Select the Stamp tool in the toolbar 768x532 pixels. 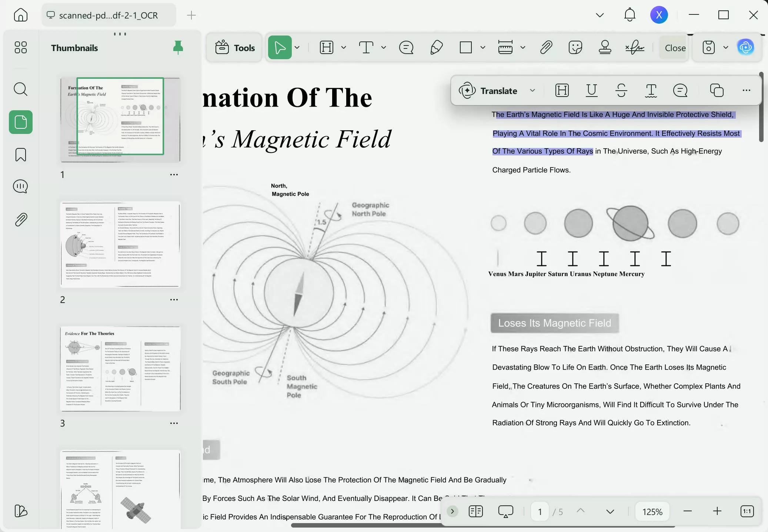(605, 47)
